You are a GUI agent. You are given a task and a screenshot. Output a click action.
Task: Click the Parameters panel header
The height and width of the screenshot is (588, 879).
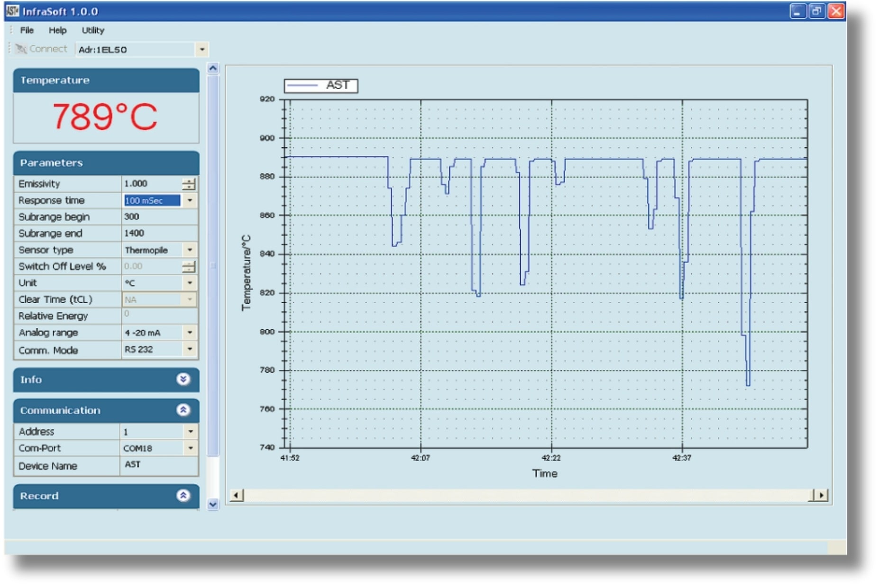[106, 163]
